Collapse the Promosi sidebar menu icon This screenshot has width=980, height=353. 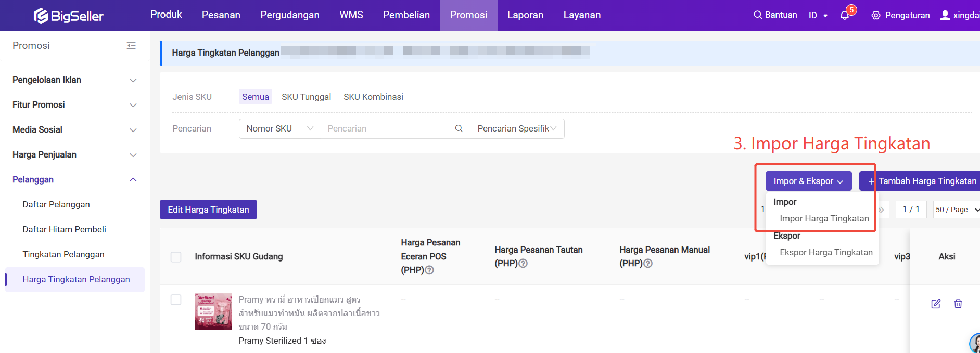(x=131, y=46)
